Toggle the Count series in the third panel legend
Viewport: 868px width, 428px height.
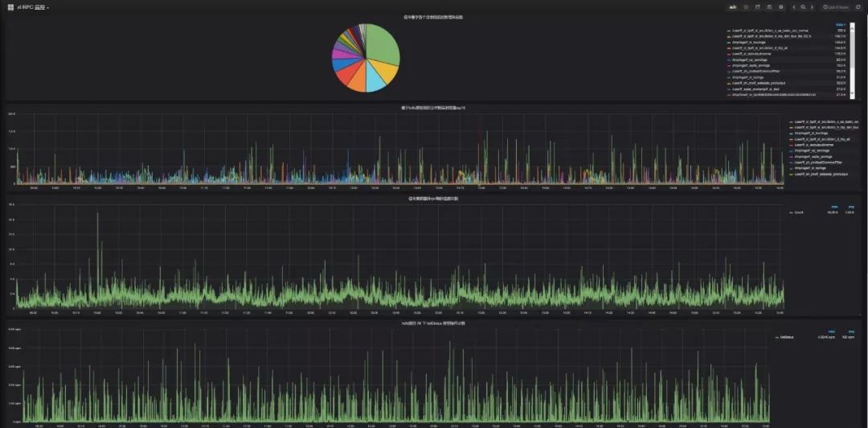click(797, 212)
